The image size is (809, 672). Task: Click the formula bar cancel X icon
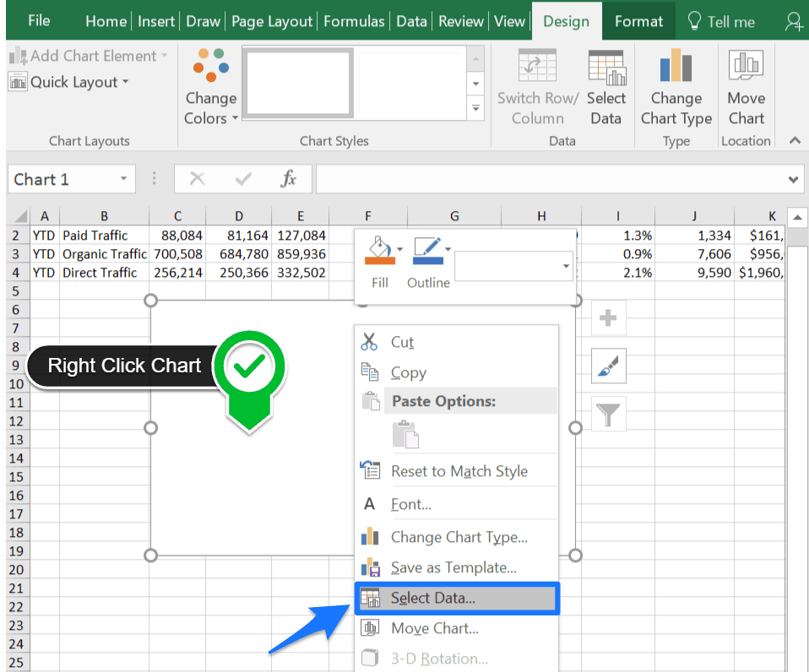tap(197, 179)
